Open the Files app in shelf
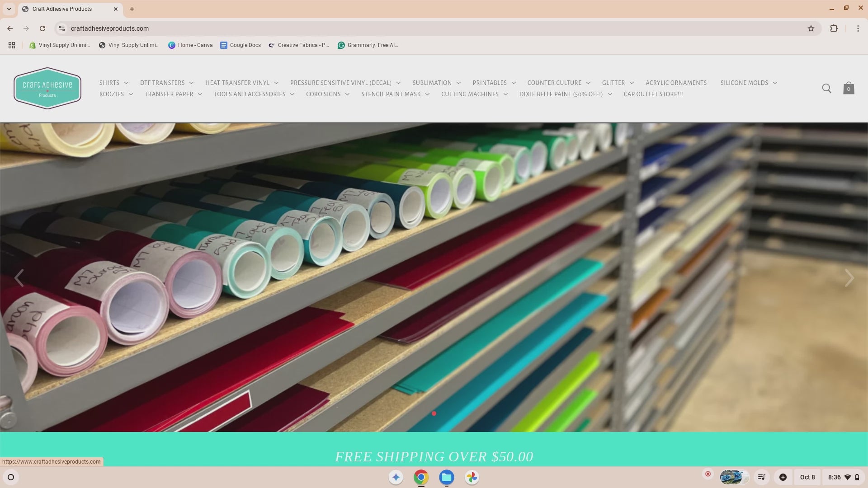This screenshot has width=868, height=488. [446, 477]
